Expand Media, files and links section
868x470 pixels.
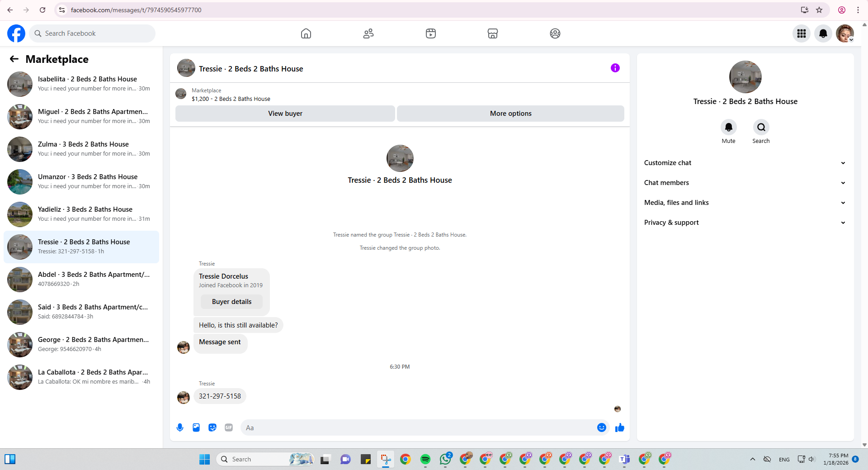[745, 203]
